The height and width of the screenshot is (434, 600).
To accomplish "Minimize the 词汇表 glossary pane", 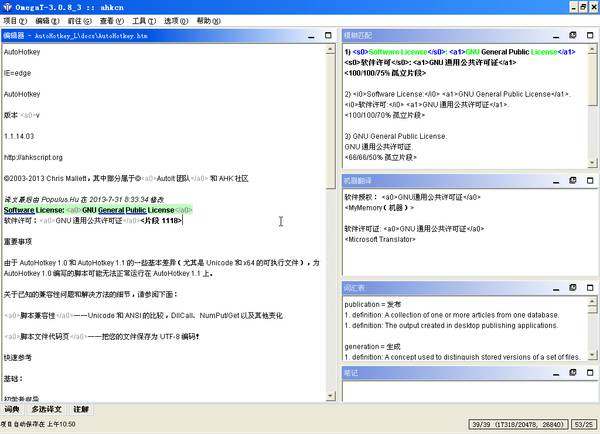I will click(556, 288).
